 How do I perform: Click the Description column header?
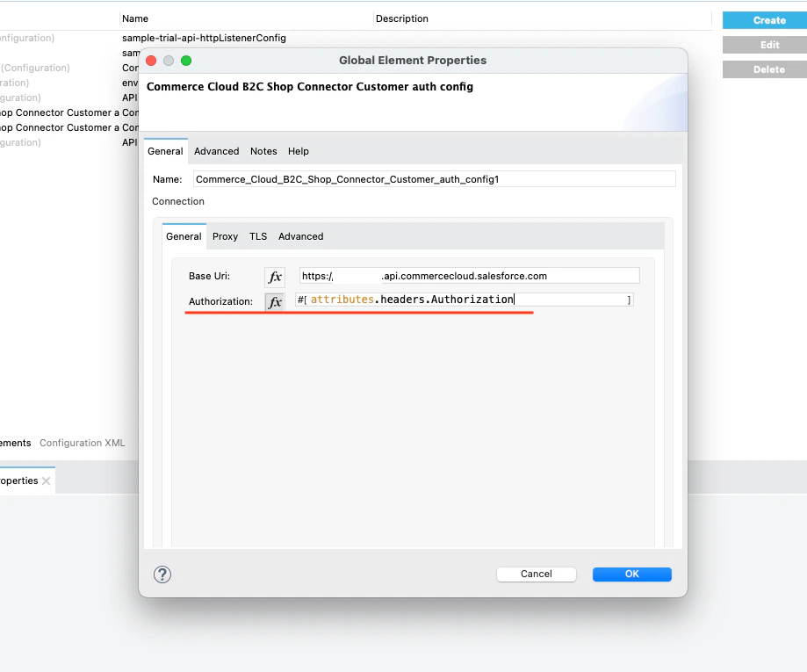(543, 19)
